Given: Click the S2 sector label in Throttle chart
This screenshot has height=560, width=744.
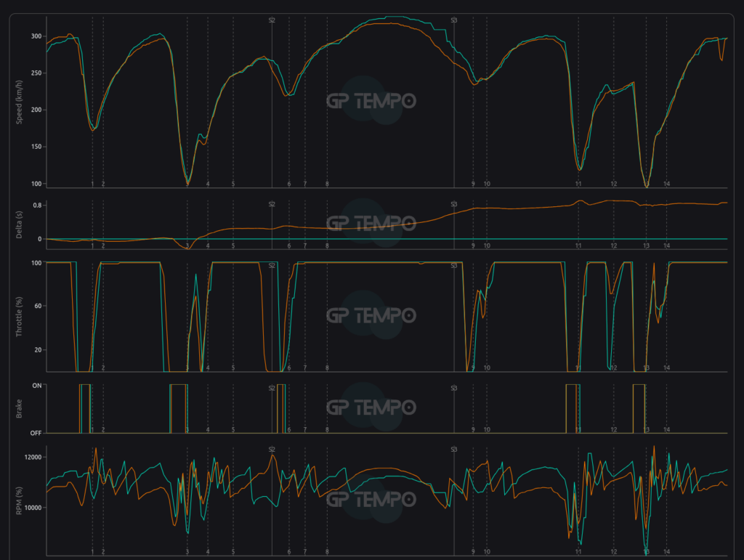Looking at the screenshot, I should (272, 266).
